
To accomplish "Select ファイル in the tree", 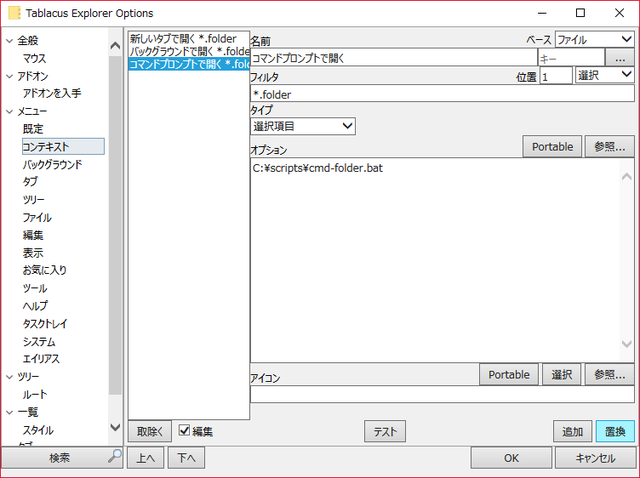I will 37,218.
